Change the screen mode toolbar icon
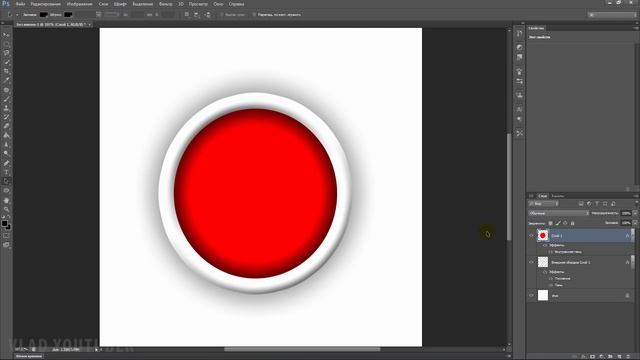 (x=6, y=245)
